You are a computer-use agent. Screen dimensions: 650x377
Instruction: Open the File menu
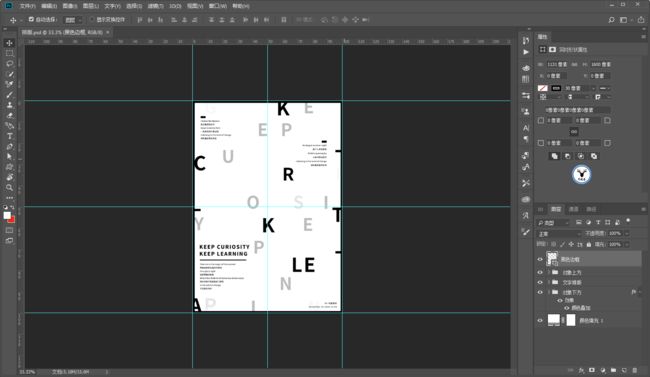pos(28,6)
